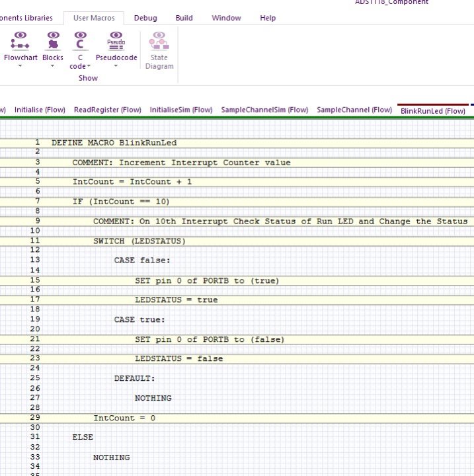474x476 pixels.
Task: Switch to ReadRegister (Flow) document tab
Action: [108, 110]
